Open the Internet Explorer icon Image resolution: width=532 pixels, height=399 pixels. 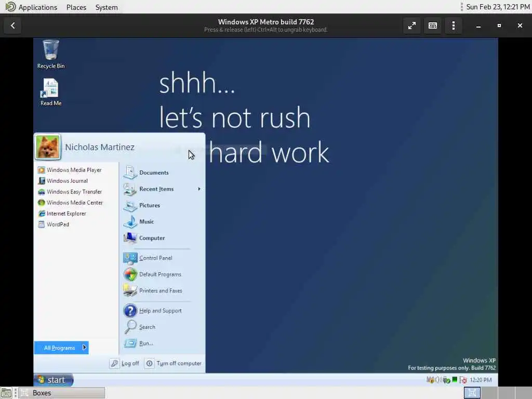pyautogui.click(x=42, y=214)
